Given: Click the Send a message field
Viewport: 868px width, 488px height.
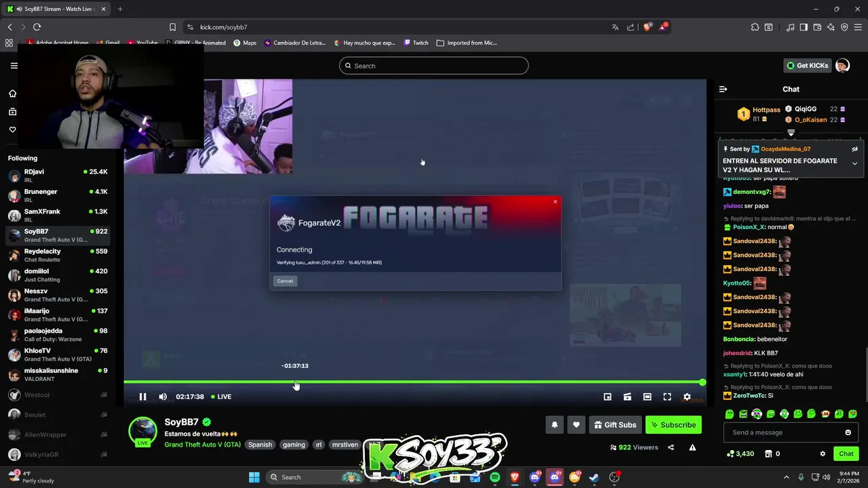Looking at the screenshot, I should click(791, 432).
